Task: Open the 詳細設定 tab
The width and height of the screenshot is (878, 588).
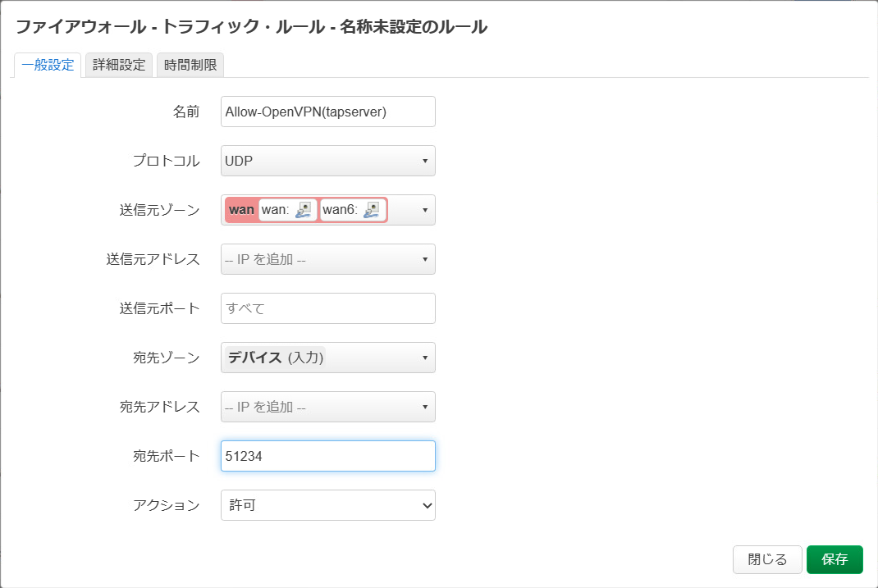Action: [119, 65]
